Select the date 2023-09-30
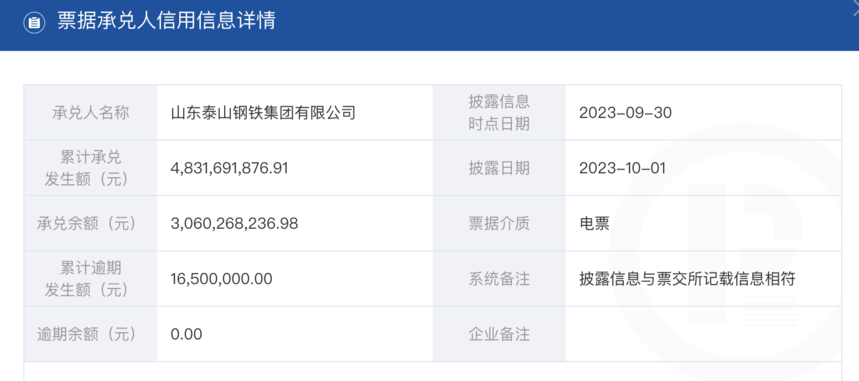The height and width of the screenshot is (381, 859). [x=626, y=113]
